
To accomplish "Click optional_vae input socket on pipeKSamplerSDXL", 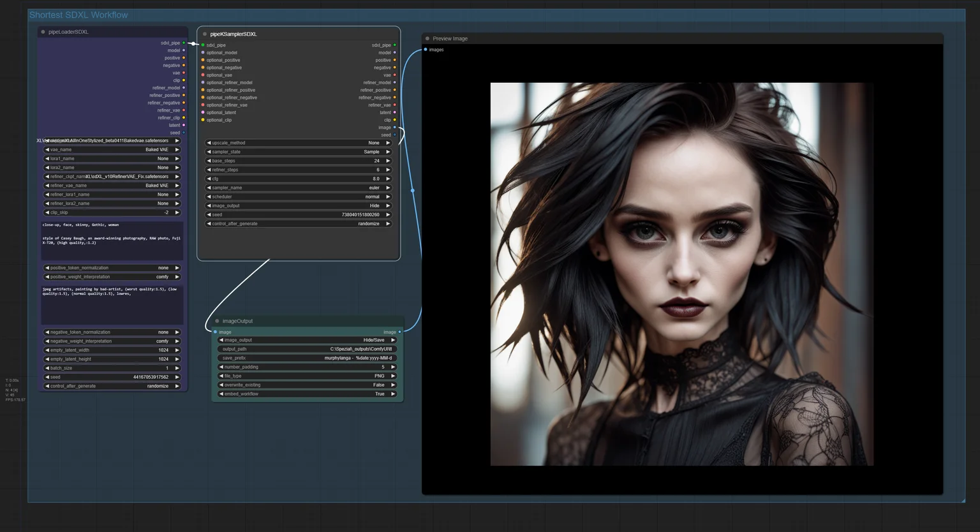I will point(203,75).
